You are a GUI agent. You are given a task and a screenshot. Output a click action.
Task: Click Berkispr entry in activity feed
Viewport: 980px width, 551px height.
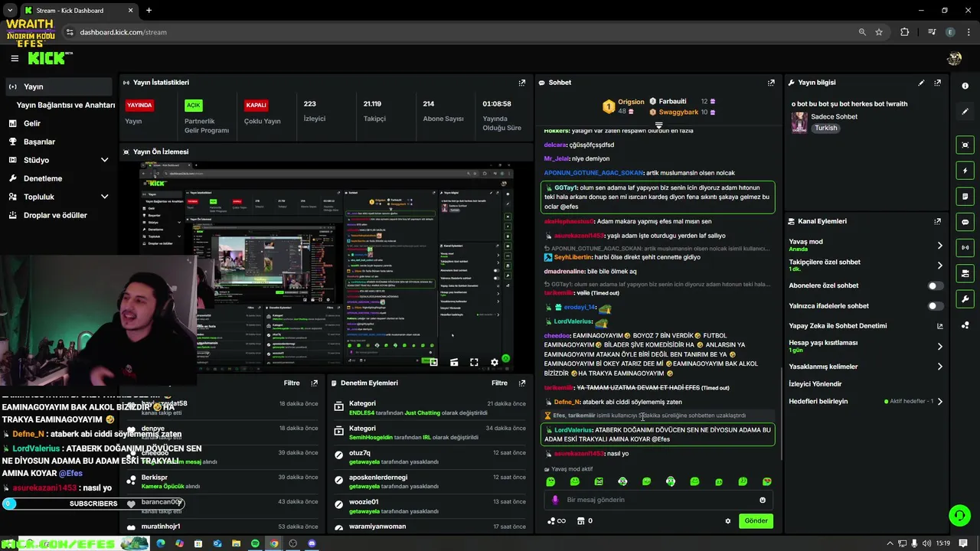tap(155, 478)
